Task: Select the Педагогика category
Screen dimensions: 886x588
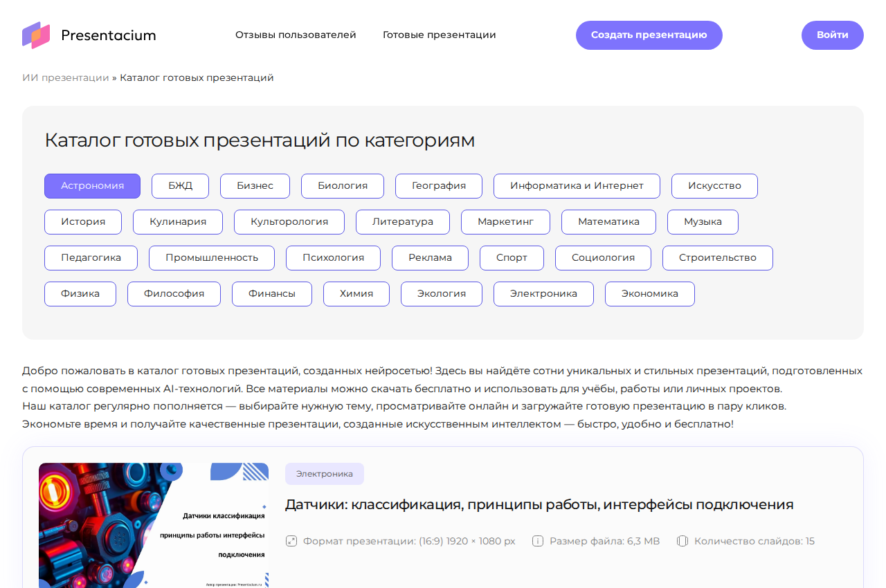Action: 91,258
